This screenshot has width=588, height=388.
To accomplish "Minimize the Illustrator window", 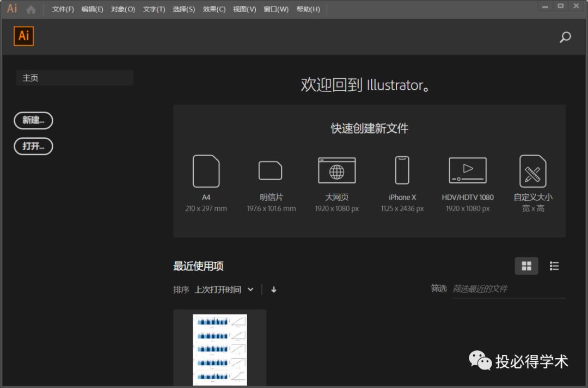I will click(x=545, y=6).
